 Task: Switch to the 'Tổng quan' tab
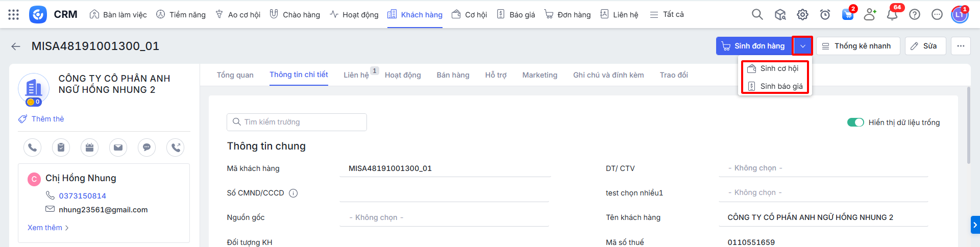(235, 75)
